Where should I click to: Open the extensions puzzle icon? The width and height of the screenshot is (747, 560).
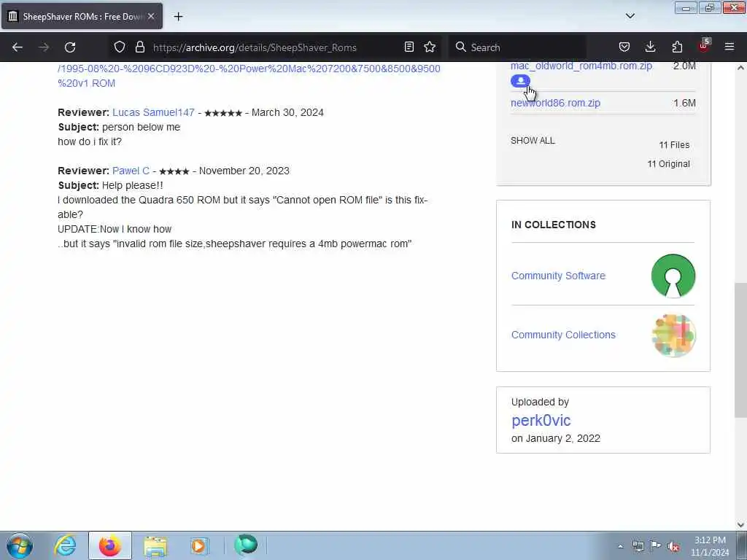(x=677, y=47)
